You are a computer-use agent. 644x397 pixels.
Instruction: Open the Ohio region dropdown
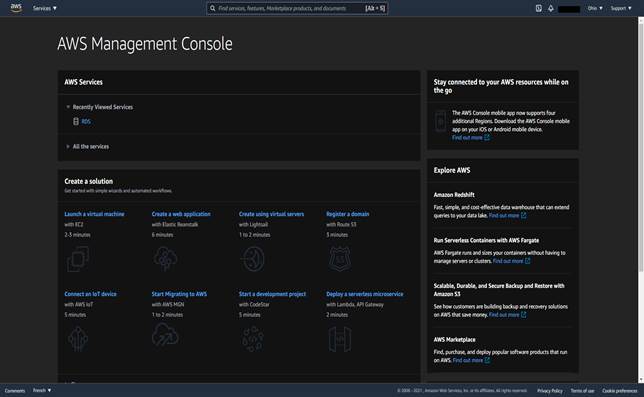[595, 8]
